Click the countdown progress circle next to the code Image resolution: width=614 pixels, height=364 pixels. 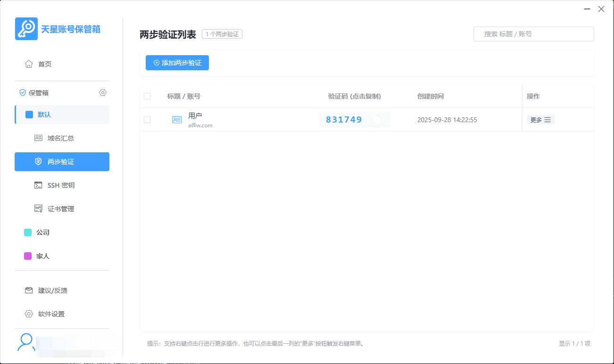click(376, 119)
